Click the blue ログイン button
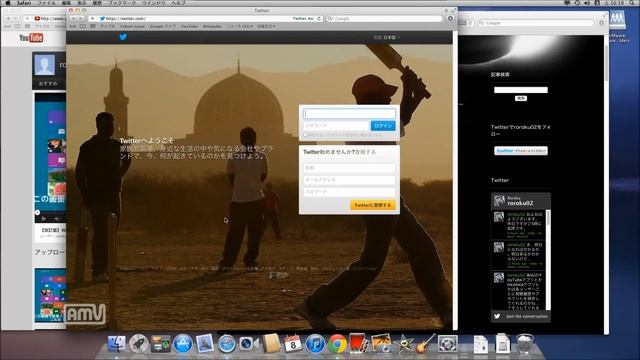This screenshot has height=360, width=640. [x=383, y=126]
